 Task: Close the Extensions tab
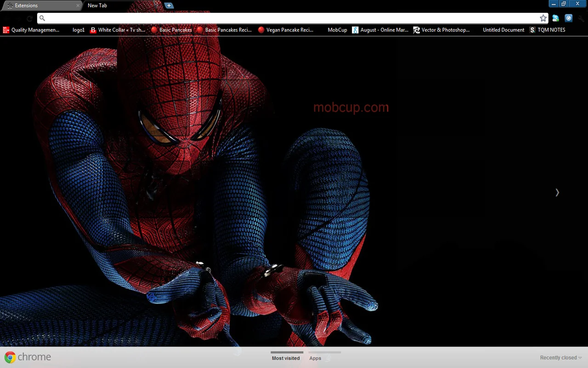[x=78, y=6]
